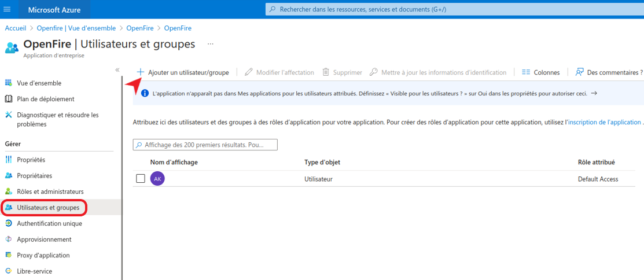Click the blue info icon in banner
Screen dimensions: 644x280
pos(145,93)
